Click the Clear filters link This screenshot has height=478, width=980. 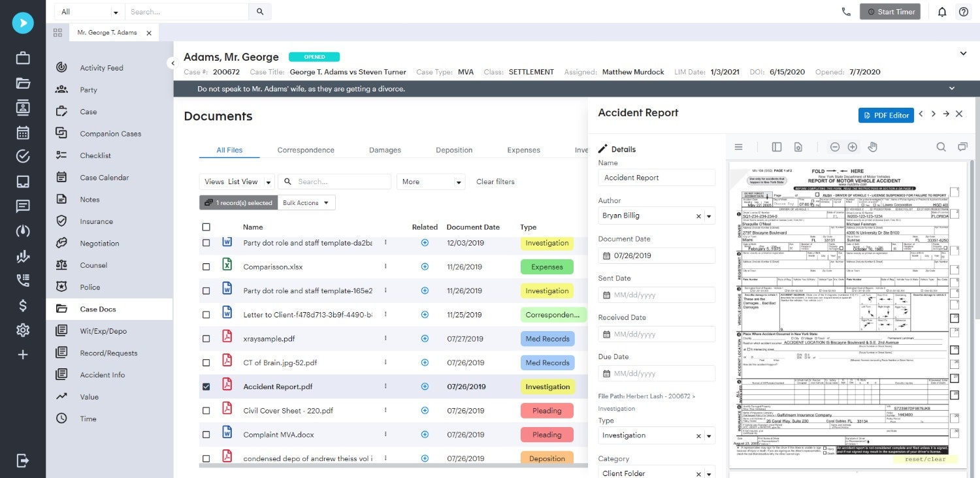tap(495, 181)
